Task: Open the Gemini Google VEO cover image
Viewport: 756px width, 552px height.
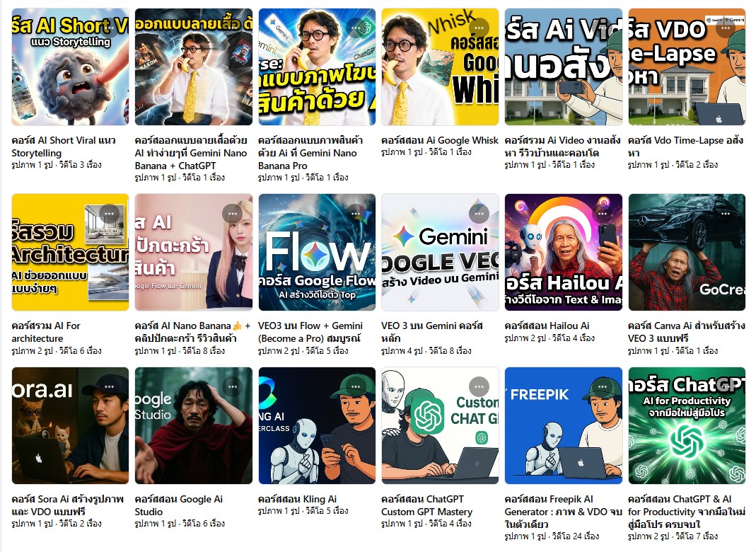Action: coord(440,253)
